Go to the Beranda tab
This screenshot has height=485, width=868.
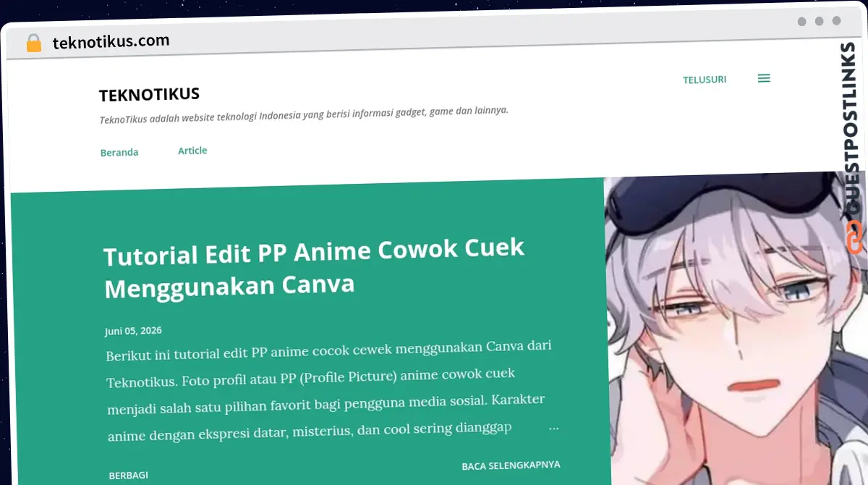[x=119, y=153]
